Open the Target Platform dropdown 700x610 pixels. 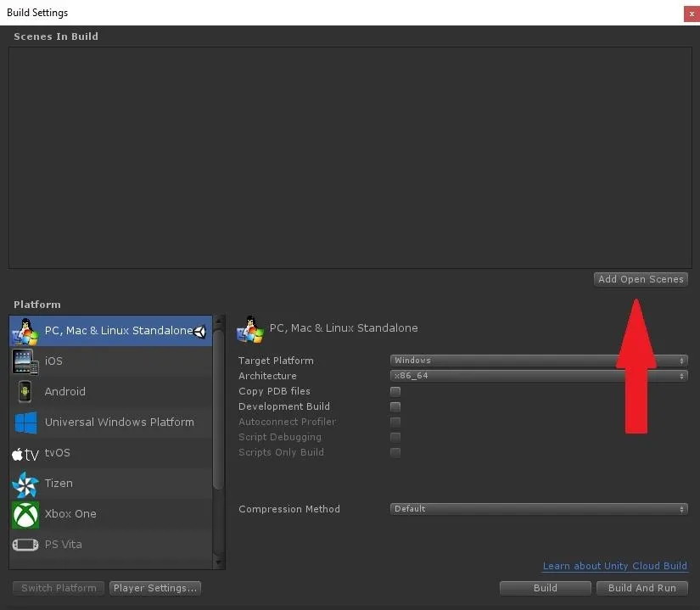[539, 360]
